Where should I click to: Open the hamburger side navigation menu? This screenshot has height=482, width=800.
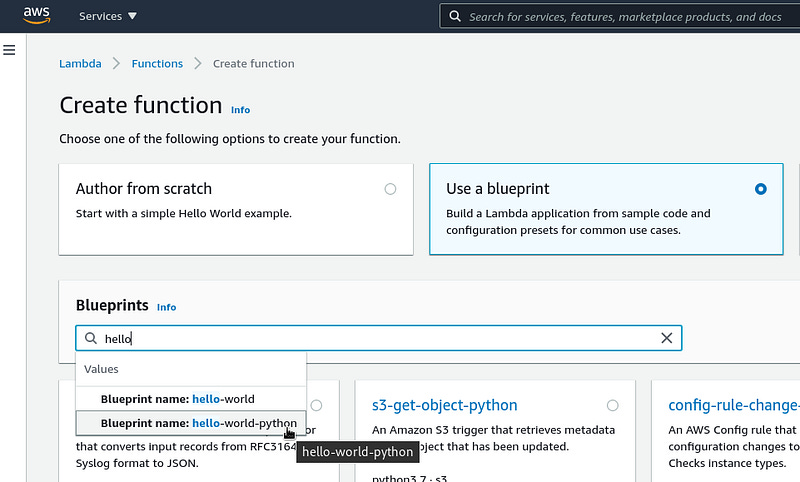click(9, 50)
